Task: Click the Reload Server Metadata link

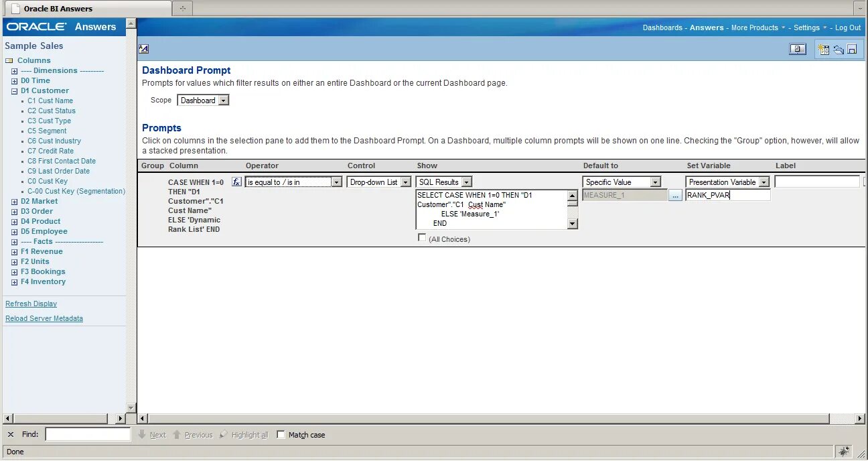Action: click(x=44, y=318)
